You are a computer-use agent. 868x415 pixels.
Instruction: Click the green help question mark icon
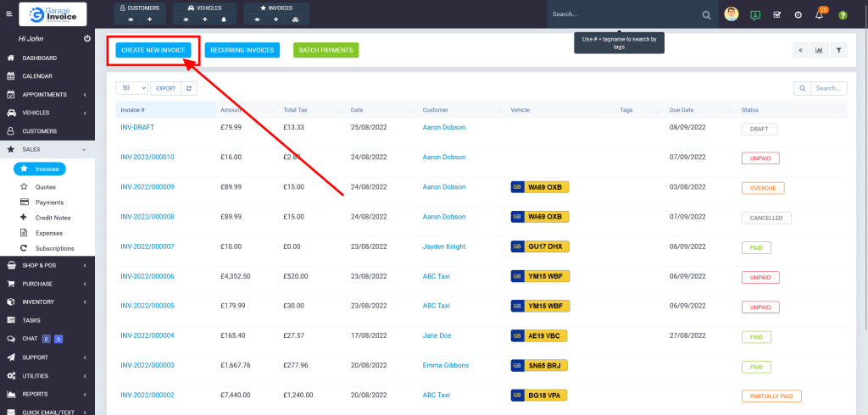(x=843, y=15)
